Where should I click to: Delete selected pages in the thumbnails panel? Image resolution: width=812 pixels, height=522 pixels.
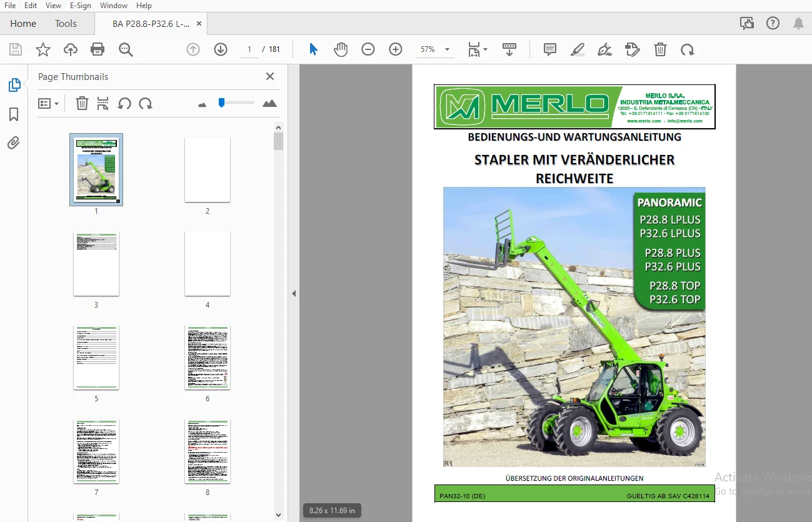[82, 103]
